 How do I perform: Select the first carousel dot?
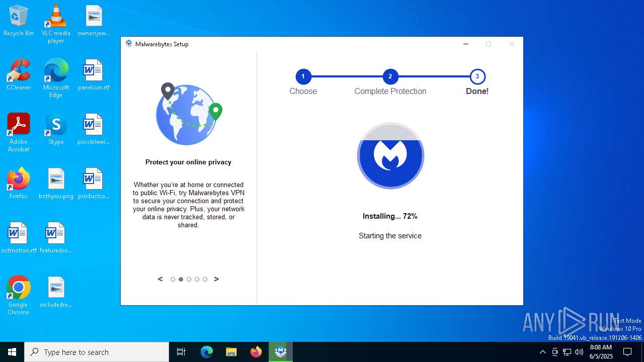point(173,279)
